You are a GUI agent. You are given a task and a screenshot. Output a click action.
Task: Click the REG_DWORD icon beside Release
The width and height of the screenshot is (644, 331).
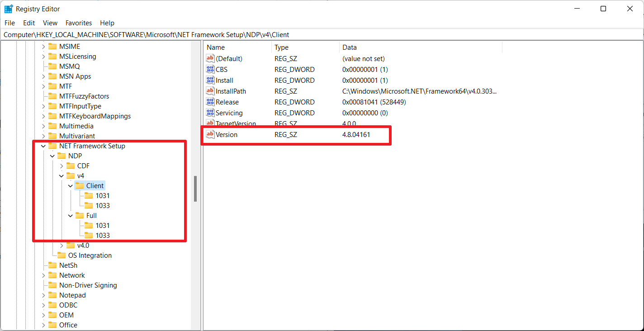tap(210, 102)
